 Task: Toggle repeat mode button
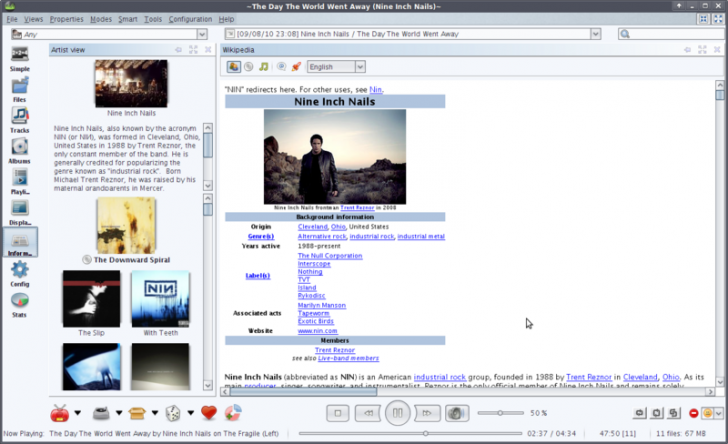click(x=639, y=413)
